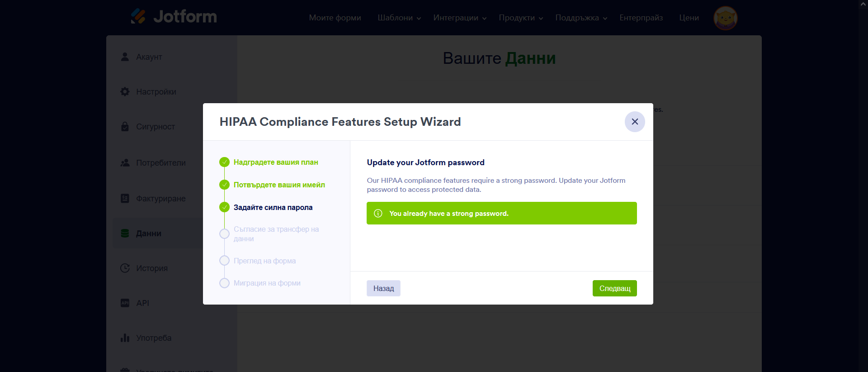Image resolution: width=868 pixels, height=372 pixels.
Task: Click the Данни database icon
Action: click(125, 233)
